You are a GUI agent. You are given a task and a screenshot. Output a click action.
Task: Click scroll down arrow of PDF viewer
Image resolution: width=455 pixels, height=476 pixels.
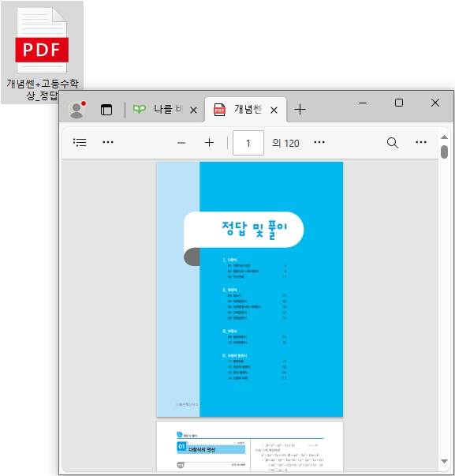445,462
